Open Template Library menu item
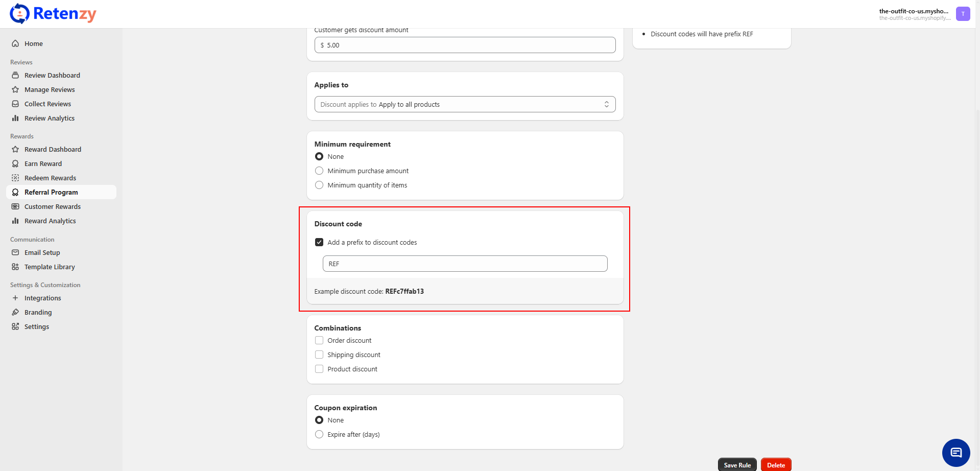This screenshot has width=980, height=471. (x=50, y=267)
